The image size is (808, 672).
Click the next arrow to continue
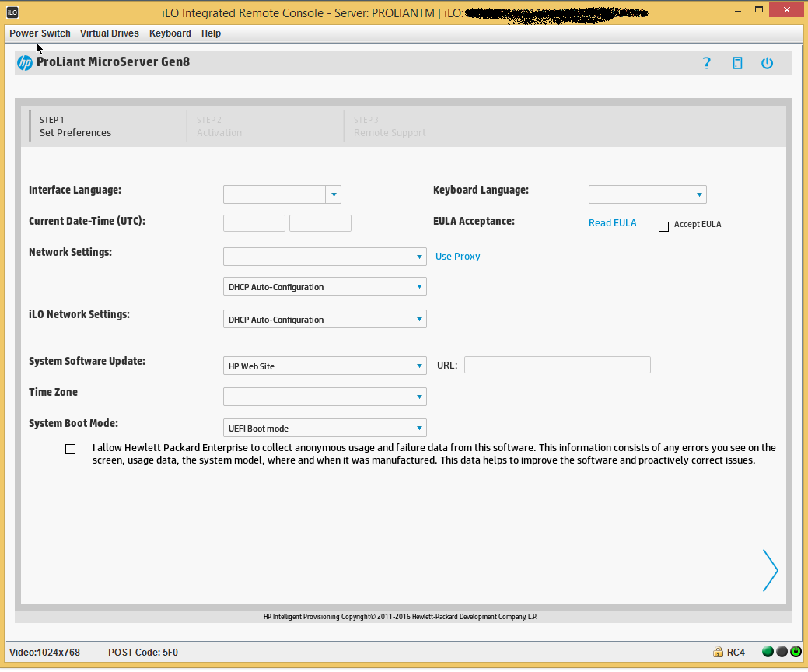(x=770, y=570)
